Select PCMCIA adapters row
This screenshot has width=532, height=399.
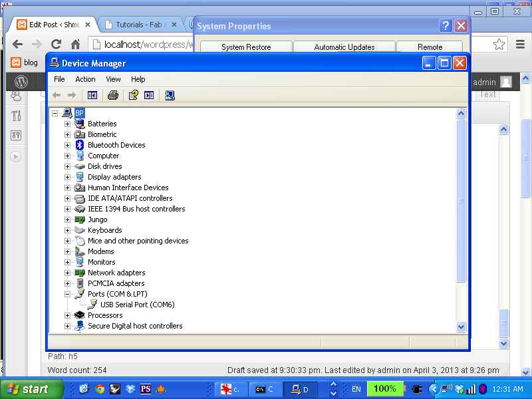[116, 283]
